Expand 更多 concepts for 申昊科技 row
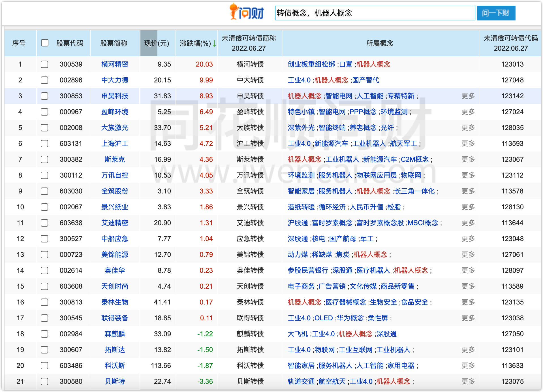Screen dimensions: 543x392 (x=468, y=96)
